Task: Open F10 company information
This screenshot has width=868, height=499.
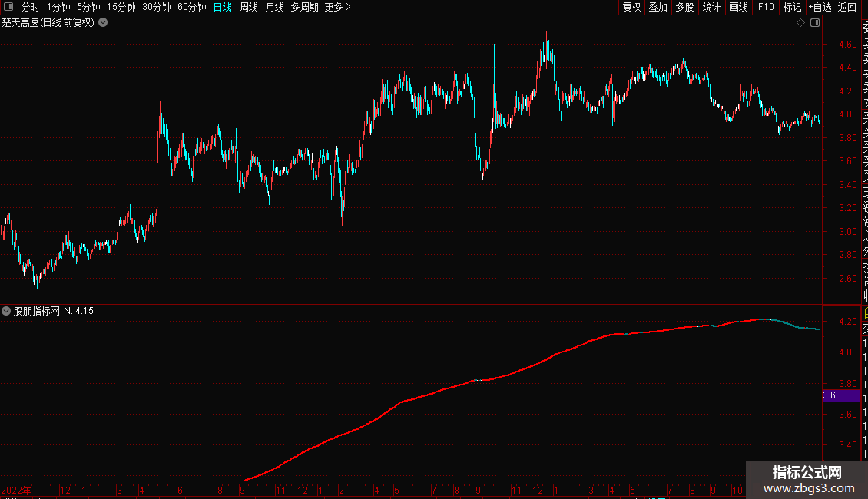Action: pyautogui.click(x=766, y=7)
